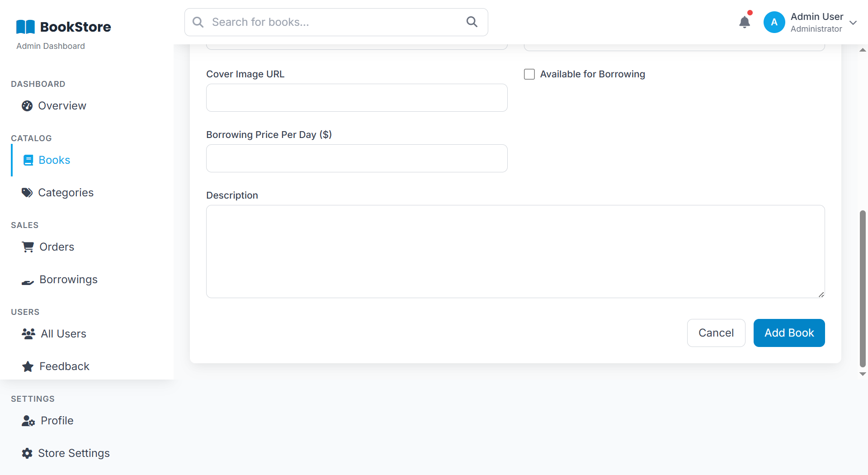Open the Profile settings page

(x=57, y=421)
